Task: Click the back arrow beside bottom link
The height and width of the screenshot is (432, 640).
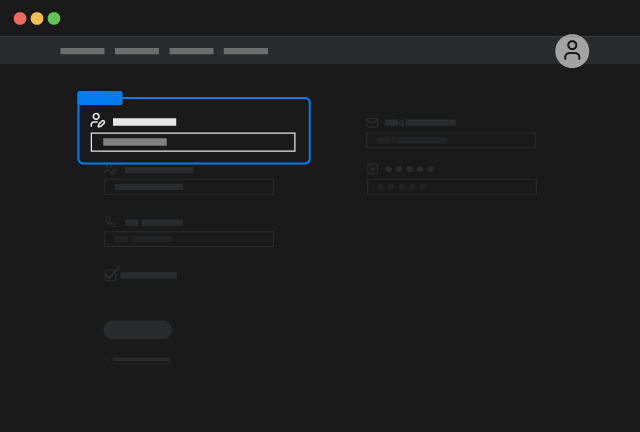Action: [x=107, y=359]
